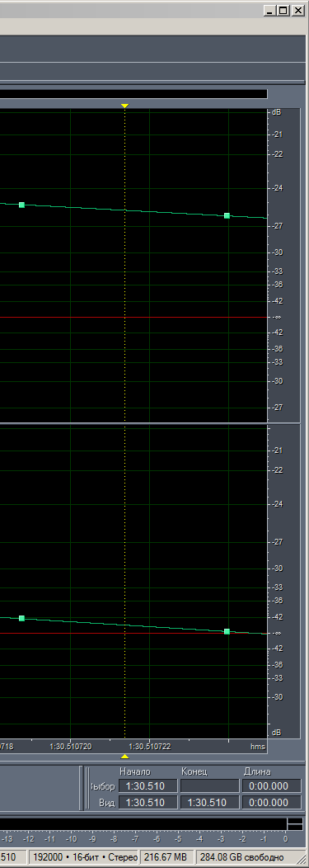Click the empty selection Конец field

pyautogui.click(x=209, y=786)
